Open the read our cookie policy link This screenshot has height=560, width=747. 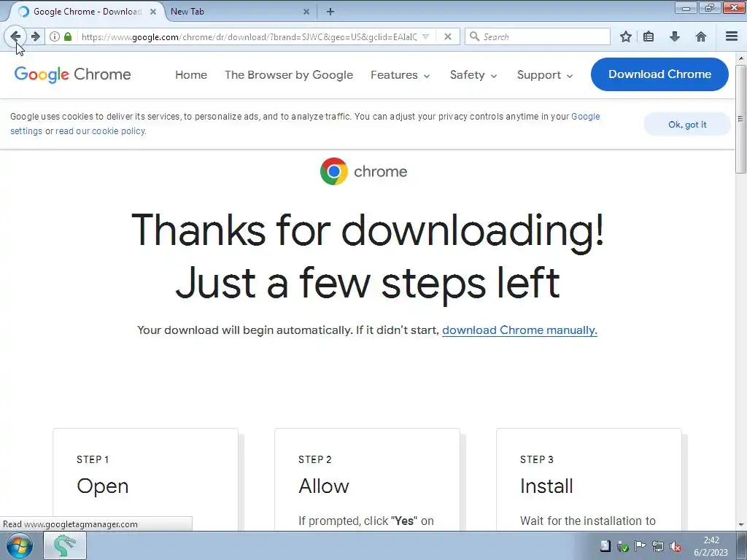point(100,131)
